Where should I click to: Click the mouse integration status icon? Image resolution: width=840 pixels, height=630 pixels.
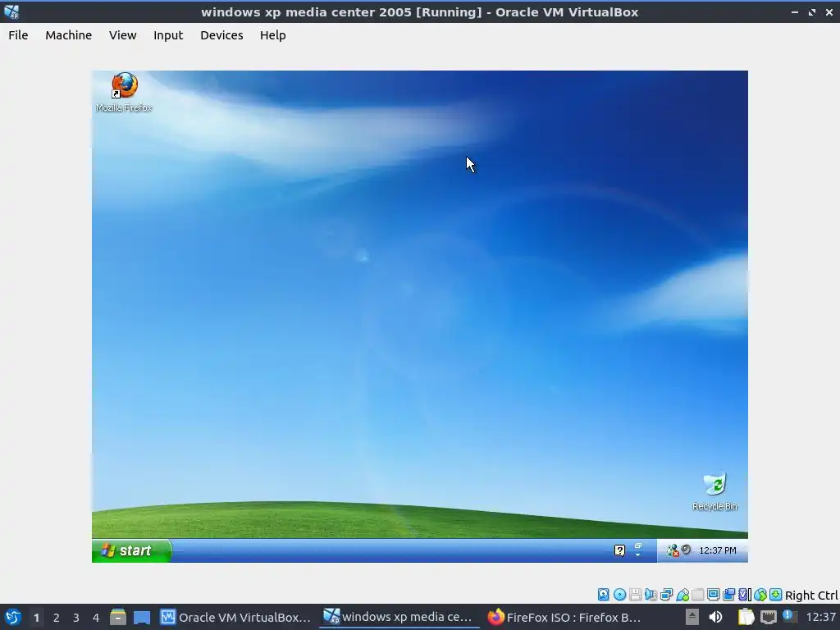coord(760,595)
